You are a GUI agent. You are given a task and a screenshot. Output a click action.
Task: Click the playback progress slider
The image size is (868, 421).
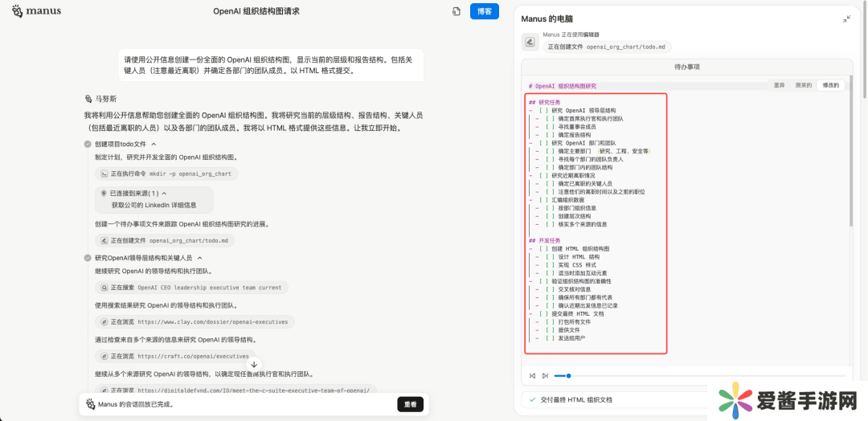coord(699,375)
